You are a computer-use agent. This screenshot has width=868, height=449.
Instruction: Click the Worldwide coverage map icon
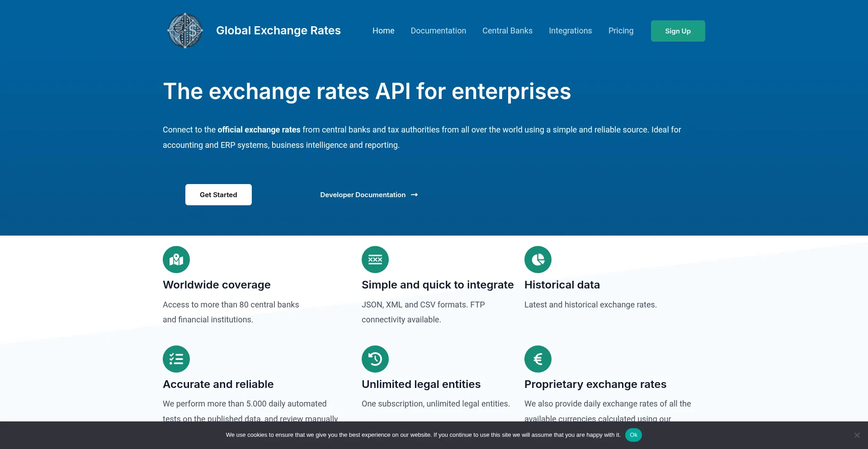click(176, 260)
